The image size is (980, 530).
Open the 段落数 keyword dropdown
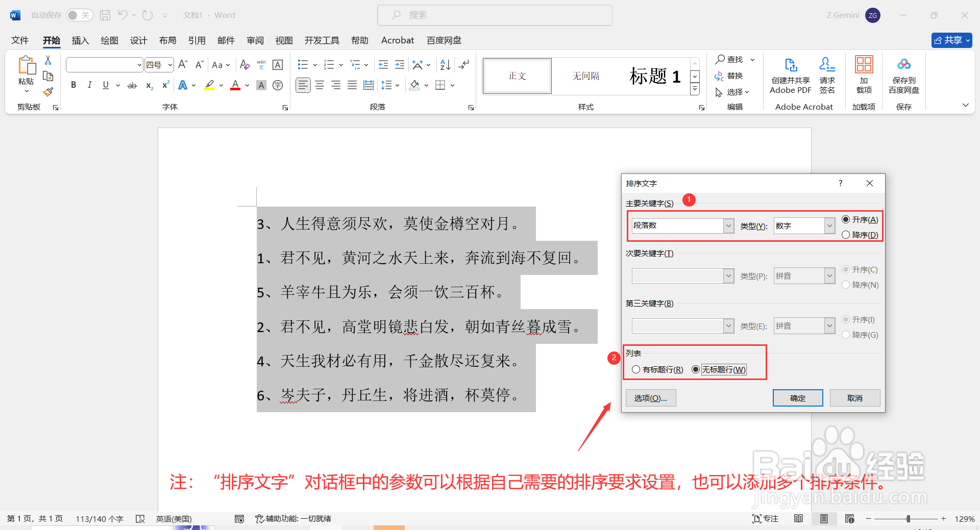click(728, 225)
